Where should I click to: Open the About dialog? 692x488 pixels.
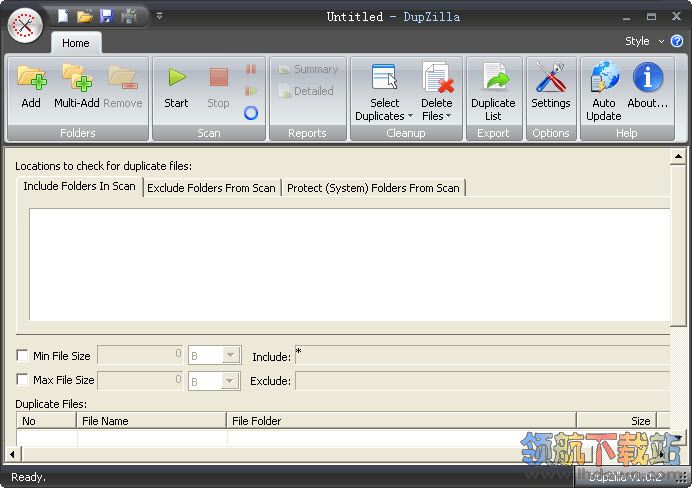click(x=648, y=86)
